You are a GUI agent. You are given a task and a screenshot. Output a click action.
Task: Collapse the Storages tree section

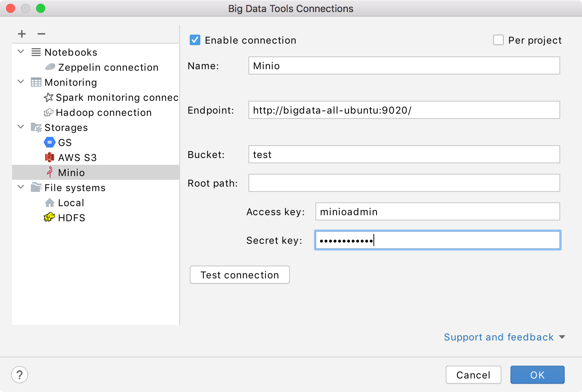coord(21,127)
